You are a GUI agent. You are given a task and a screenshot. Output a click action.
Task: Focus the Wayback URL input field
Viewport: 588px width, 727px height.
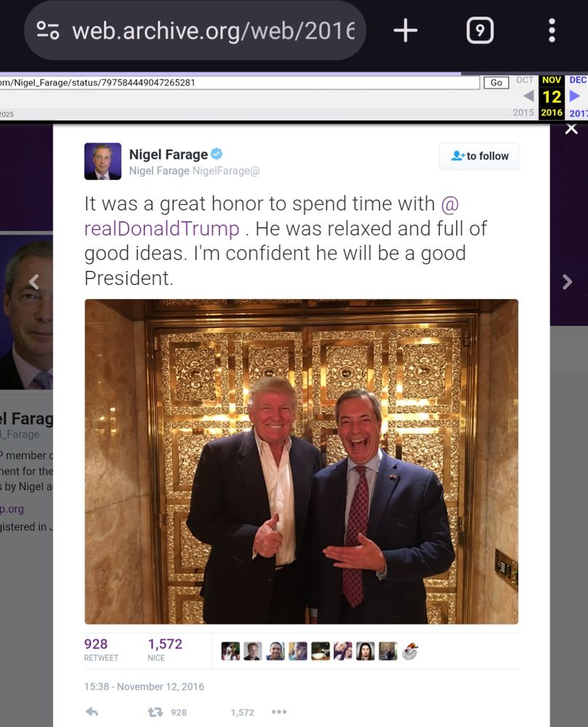click(x=238, y=83)
